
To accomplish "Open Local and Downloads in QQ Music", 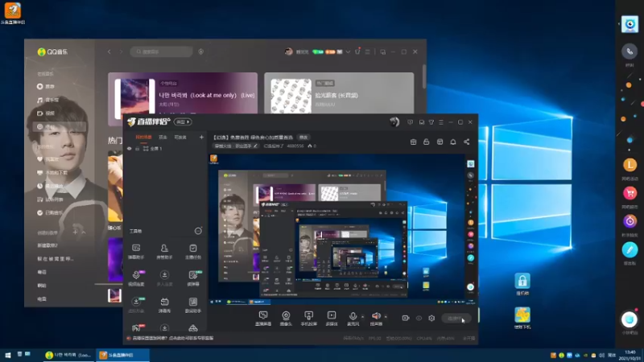I will pyautogui.click(x=52, y=173).
